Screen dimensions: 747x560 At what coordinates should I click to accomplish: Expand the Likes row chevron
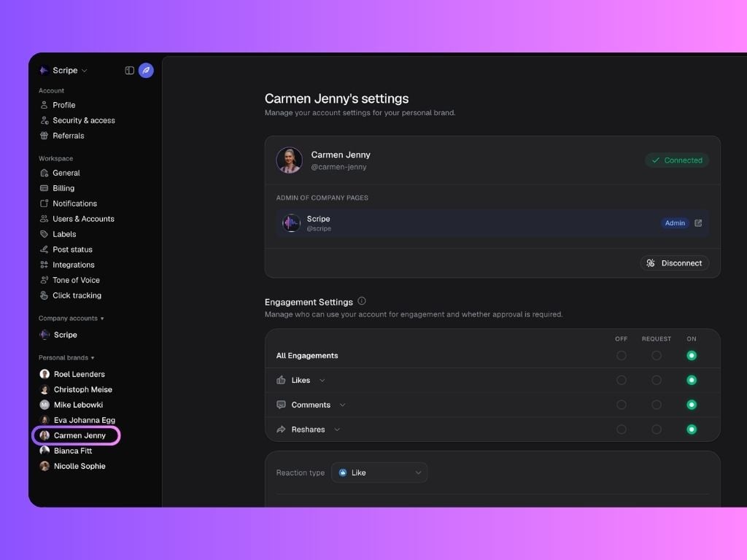(x=322, y=381)
